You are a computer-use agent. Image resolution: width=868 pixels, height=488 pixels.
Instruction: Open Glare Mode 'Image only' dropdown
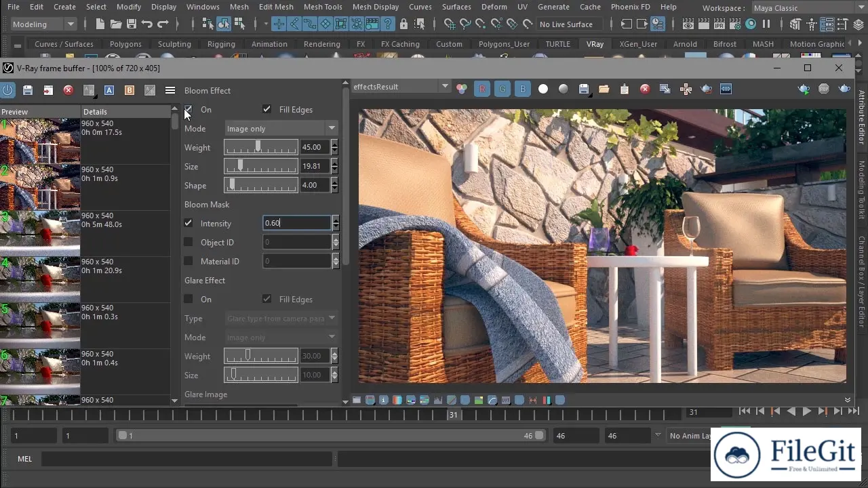pyautogui.click(x=281, y=337)
